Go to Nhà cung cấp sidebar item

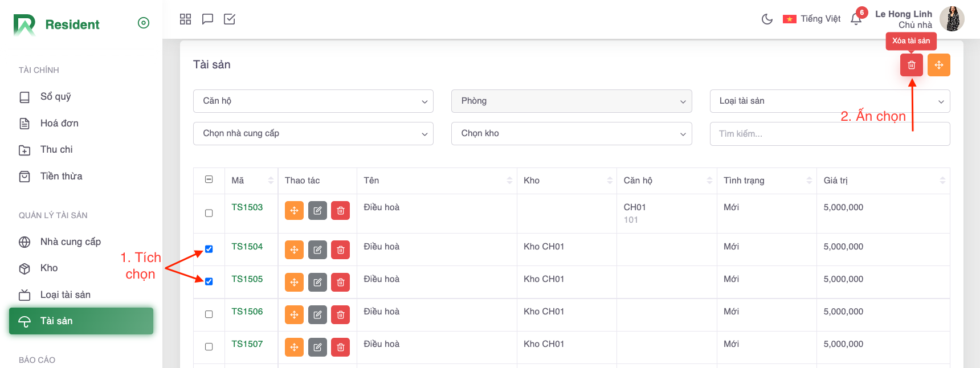coord(70,242)
